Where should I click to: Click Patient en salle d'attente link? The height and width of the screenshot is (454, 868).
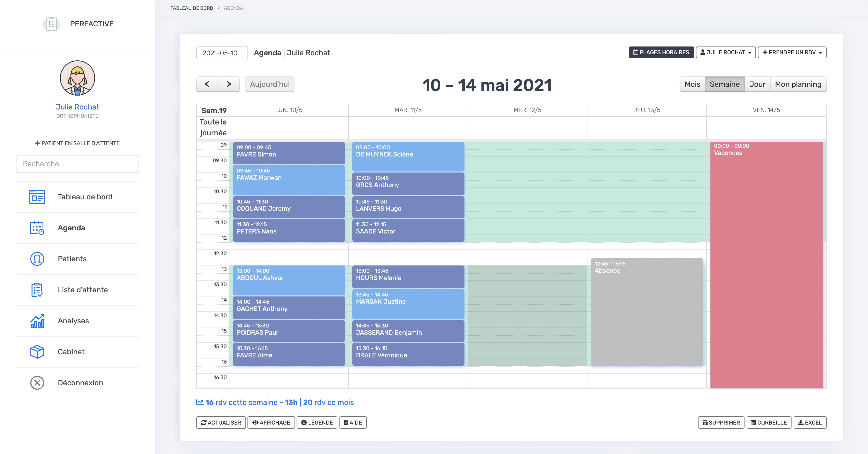[x=78, y=143]
